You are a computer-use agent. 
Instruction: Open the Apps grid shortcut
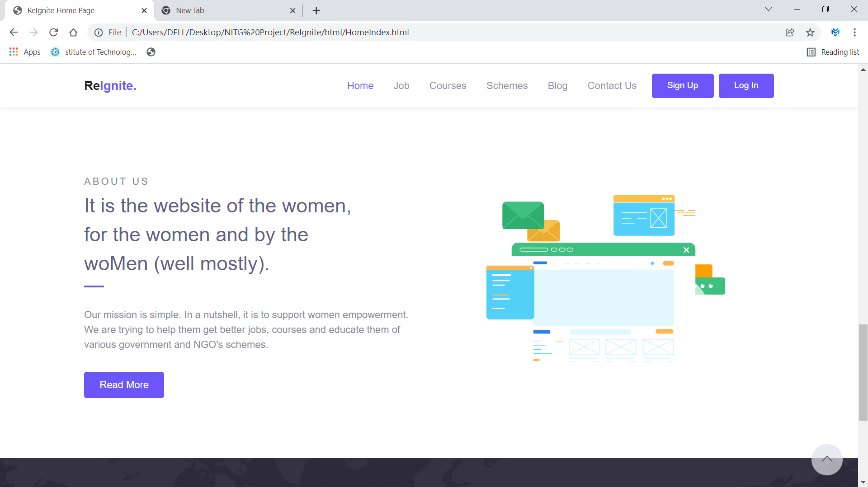tap(25, 52)
